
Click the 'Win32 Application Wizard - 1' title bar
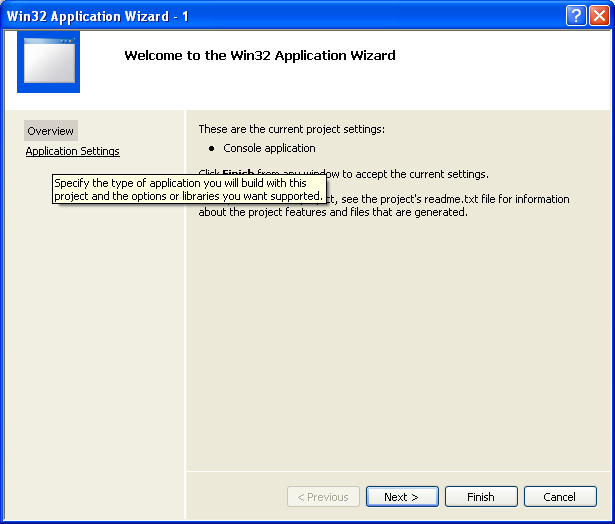pos(284,16)
